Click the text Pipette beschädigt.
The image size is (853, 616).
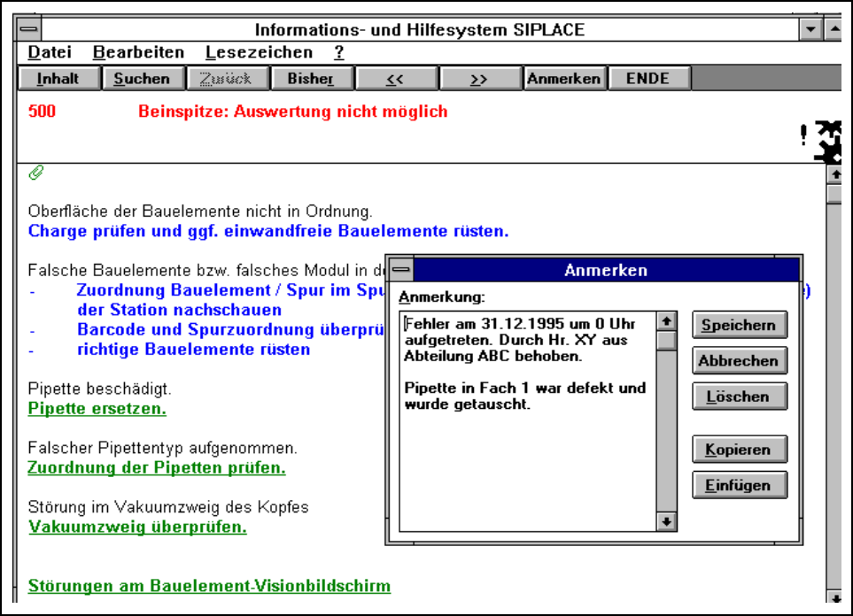(x=99, y=389)
